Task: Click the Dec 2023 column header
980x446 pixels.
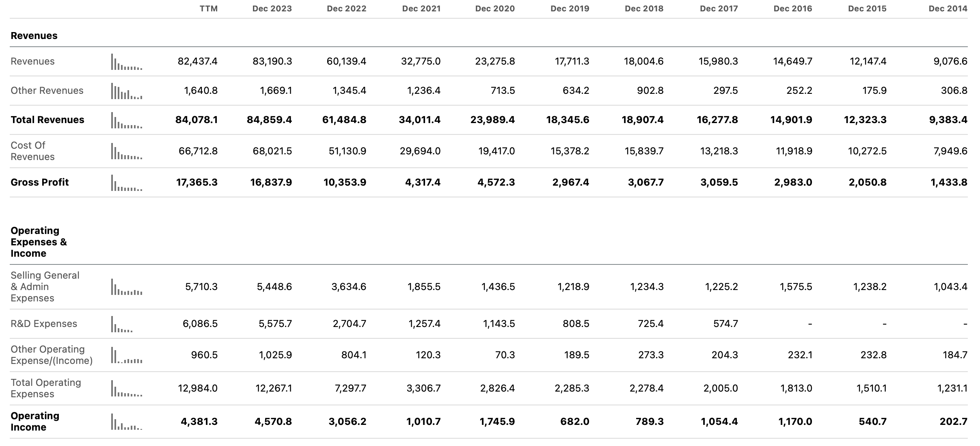Action: [x=272, y=8]
